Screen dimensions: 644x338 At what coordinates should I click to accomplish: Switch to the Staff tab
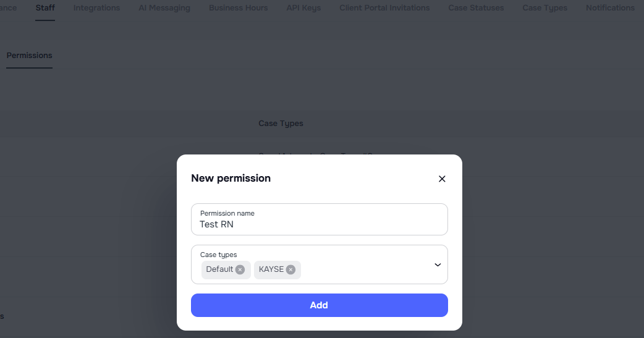[x=45, y=8]
